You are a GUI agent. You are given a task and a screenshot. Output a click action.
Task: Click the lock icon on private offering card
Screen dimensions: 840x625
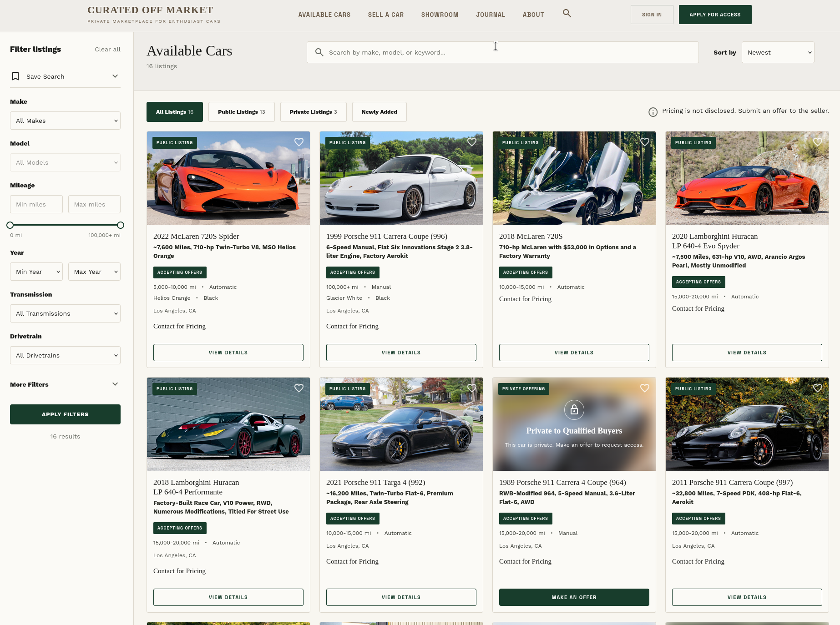pyautogui.click(x=574, y=410)
